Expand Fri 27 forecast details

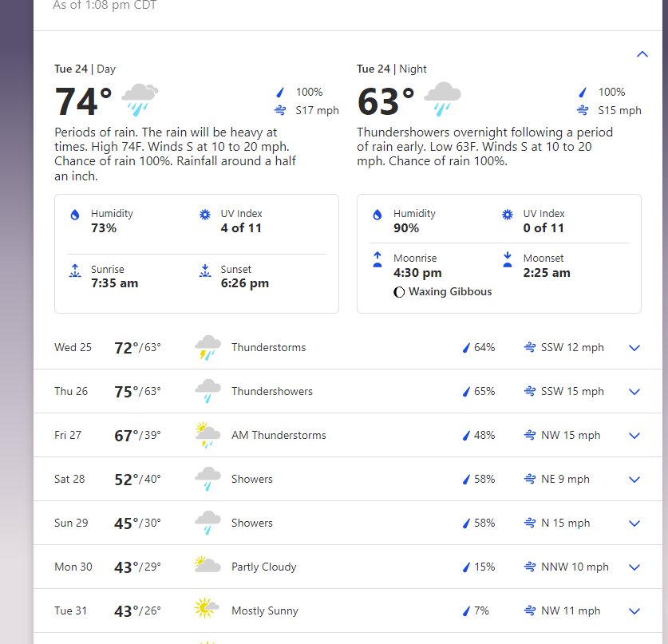coord(634,436)
